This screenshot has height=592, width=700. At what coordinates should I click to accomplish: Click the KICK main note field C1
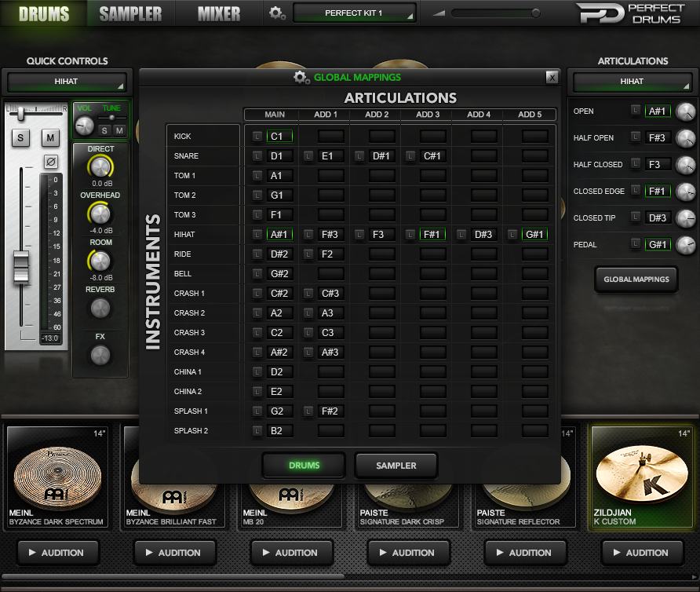click(x=279, y=137)
